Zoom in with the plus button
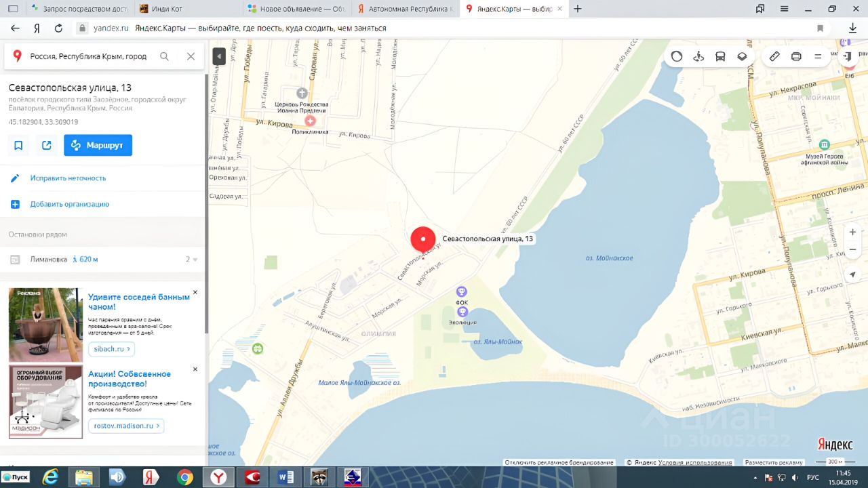Viewport: 868px width, 488px height. pyautogui.click(x=852, y=232)
